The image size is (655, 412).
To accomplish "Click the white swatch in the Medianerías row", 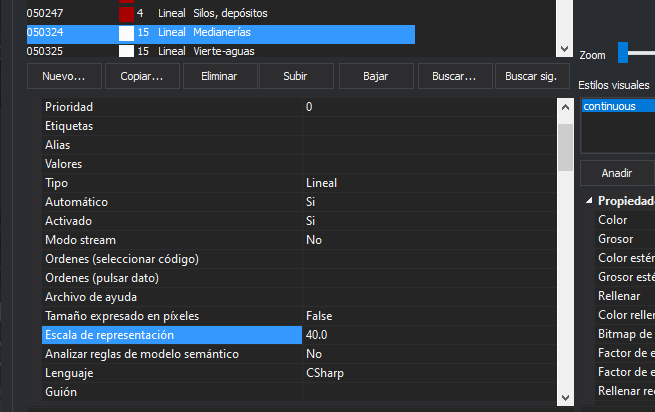I will pyautogui.click(x=126, y=33).
